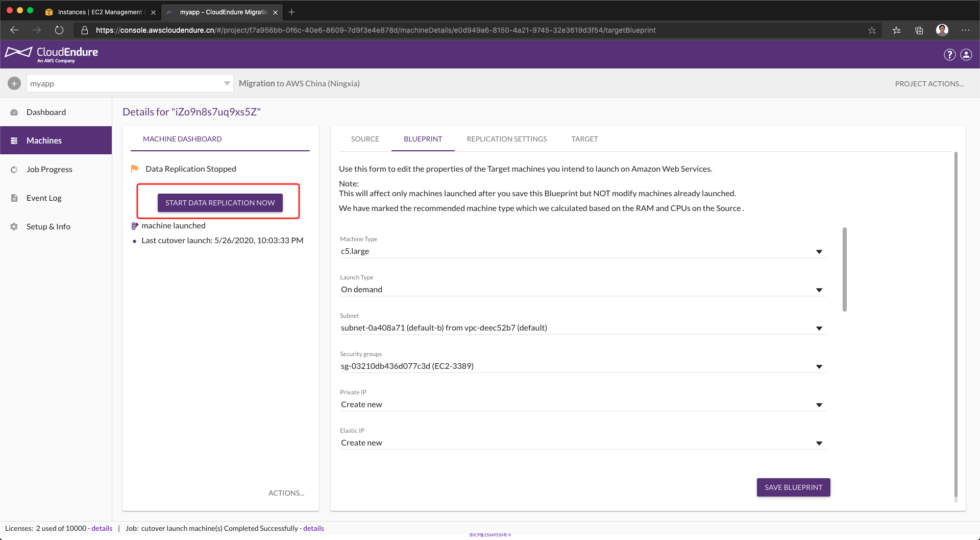Open the Security groups dropdown

point(819,366)
